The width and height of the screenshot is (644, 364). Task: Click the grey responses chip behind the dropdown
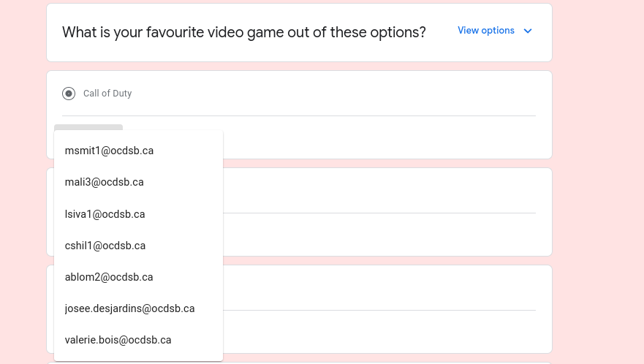click(88, 128)
